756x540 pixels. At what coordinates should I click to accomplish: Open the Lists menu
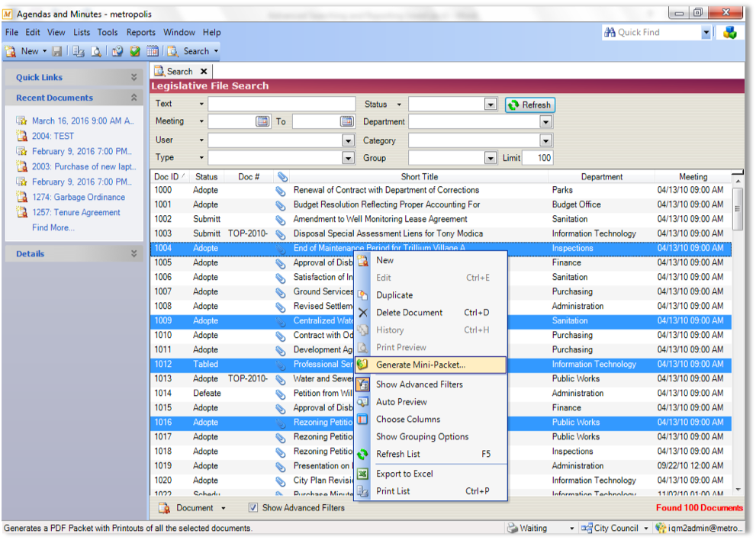[82, 32]
